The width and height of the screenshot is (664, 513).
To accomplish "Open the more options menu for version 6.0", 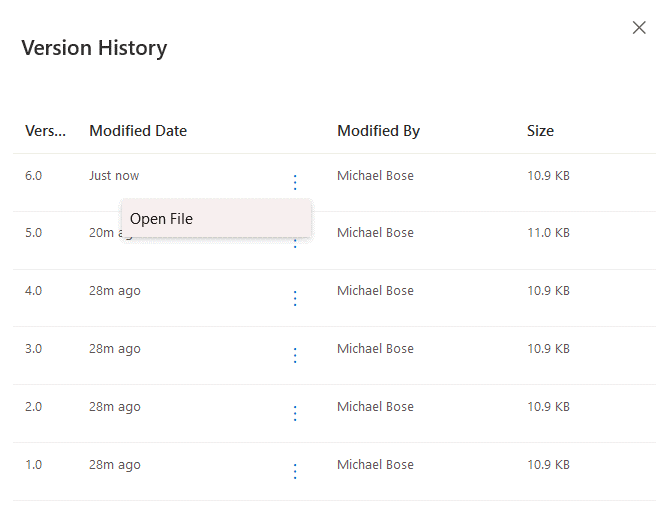I will tap(295, 182).
